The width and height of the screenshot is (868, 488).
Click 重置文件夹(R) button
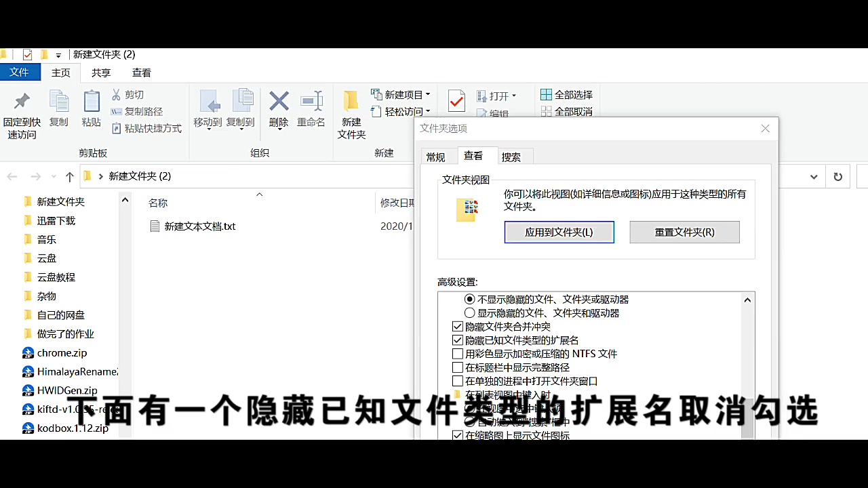(685, 232)
